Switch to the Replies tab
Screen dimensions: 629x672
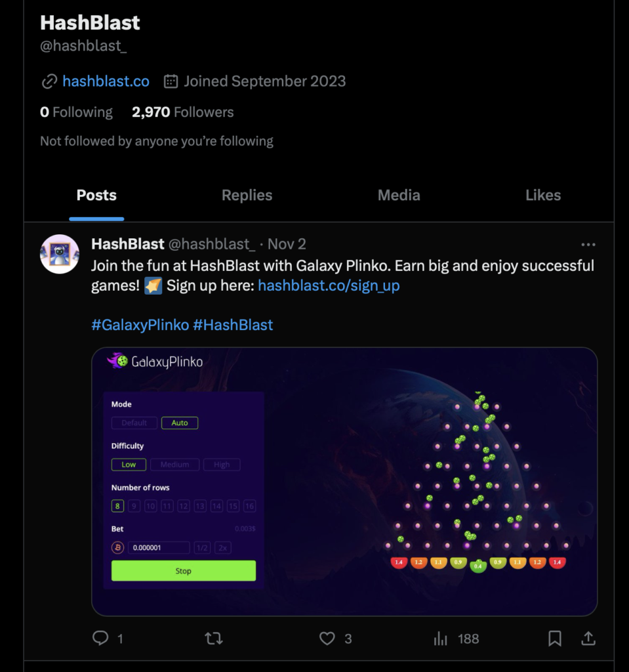[x=247, y=196]
